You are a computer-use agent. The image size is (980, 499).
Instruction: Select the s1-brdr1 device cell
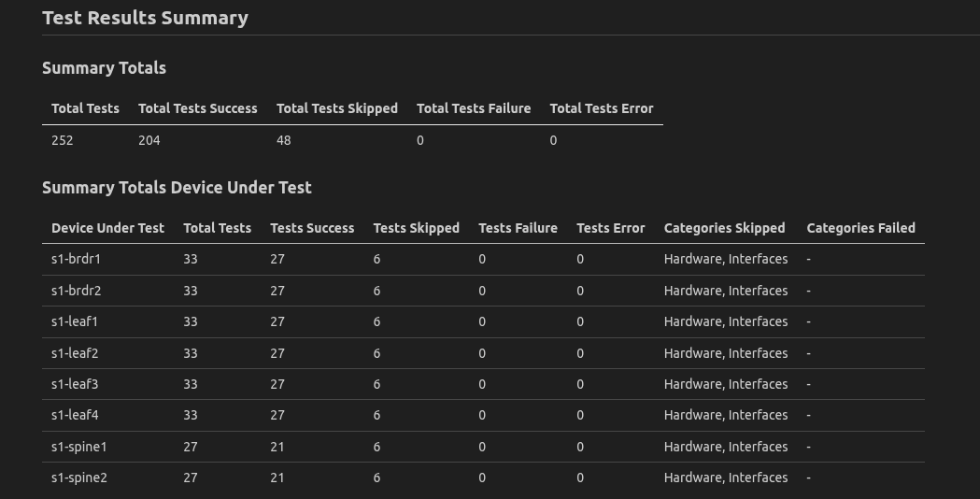[x=76, y=259]
